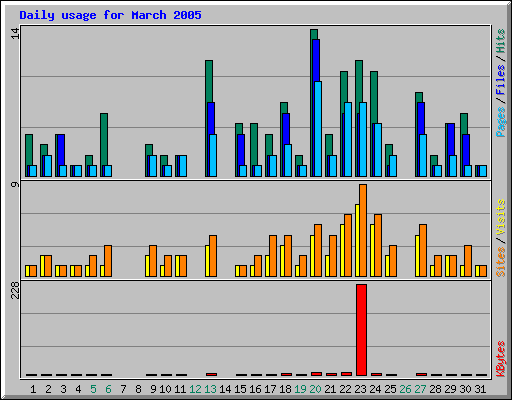512x400 pixels.
Task: Click the orange Sites bar for day 27
Action: [x=423, y=250]
